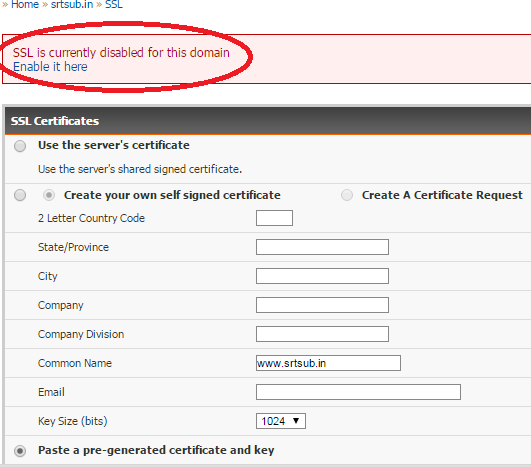
Task: Choose Create A Certificate Request option
Action: click(x=347, y=195)
